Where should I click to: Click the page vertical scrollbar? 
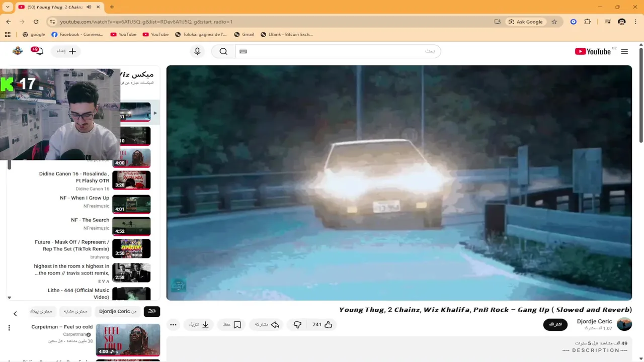coord(641,96)
